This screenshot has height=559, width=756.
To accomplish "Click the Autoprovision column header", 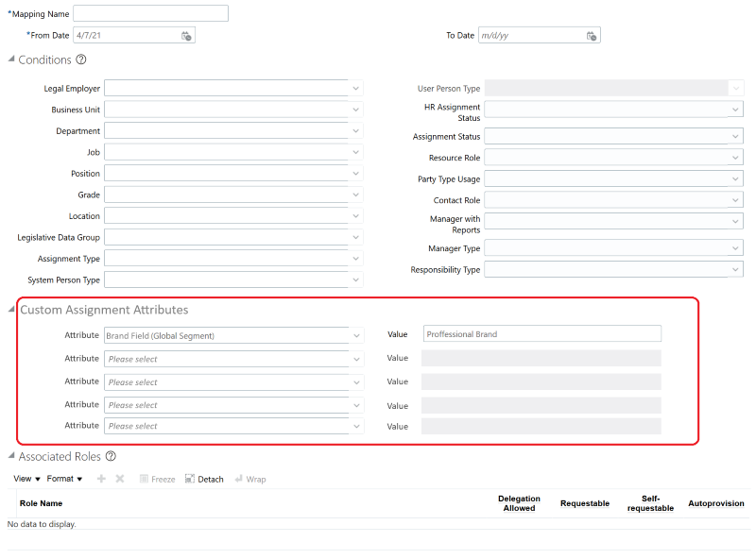I will (x=715, y=503).
